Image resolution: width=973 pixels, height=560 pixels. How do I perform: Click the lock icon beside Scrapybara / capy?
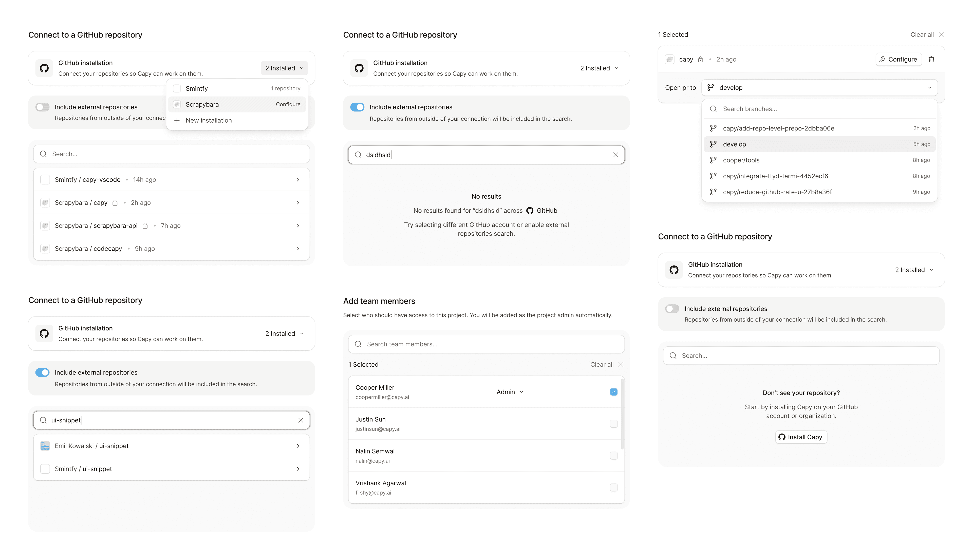(115, 202)
